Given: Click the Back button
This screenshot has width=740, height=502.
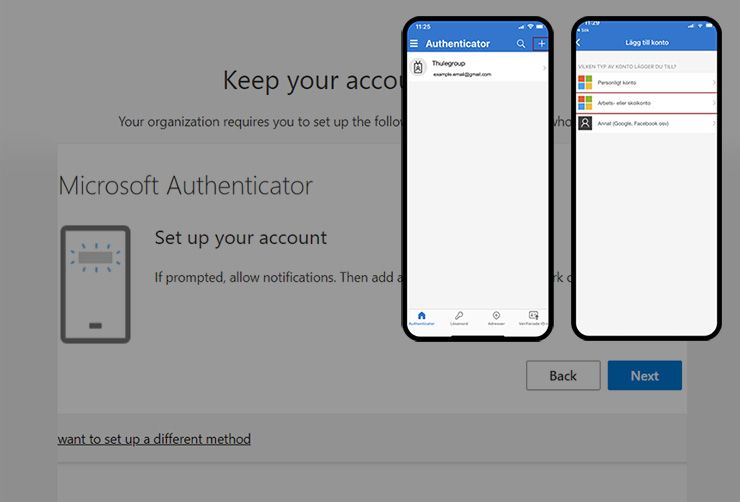Looking at the screenshot, I should coord(563,376).
